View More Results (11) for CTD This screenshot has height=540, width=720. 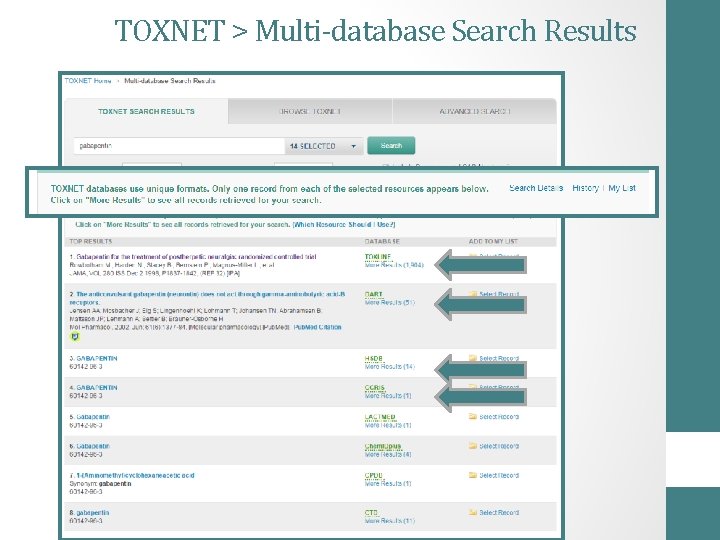click(x=389, y=521)
